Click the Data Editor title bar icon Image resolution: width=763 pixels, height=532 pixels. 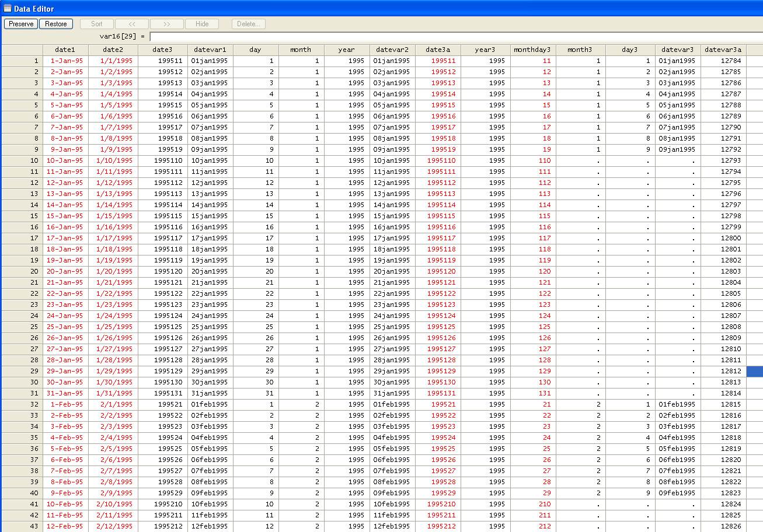[6, 8]
